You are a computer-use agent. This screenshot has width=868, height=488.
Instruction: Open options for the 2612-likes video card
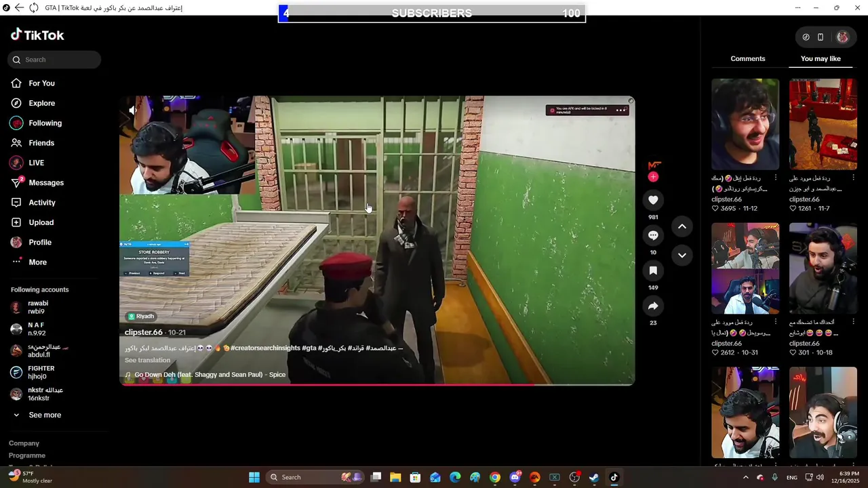click(776, 322)
